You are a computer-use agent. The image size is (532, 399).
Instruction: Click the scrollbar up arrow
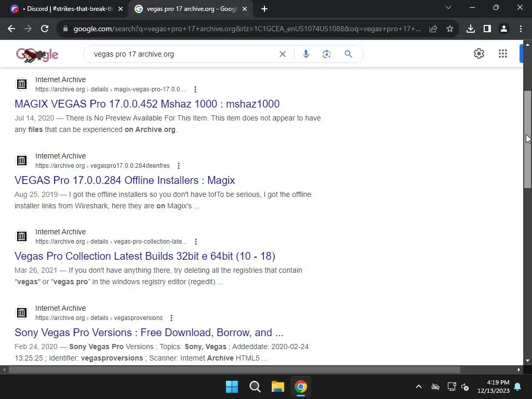[527, 45]
